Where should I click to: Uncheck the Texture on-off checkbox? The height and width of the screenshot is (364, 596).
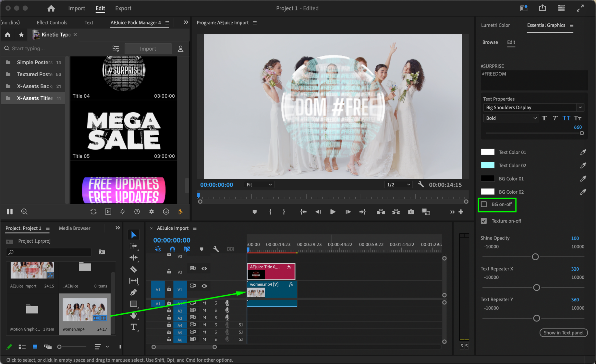484,221
